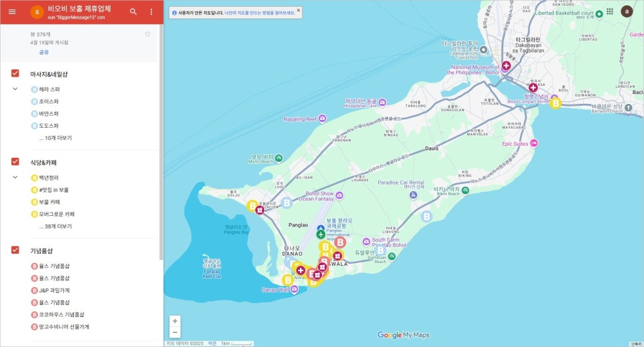Select 백년청라 in the restaurant list
644x347 pixels.
pyautogui.click(x=49, y=178)
